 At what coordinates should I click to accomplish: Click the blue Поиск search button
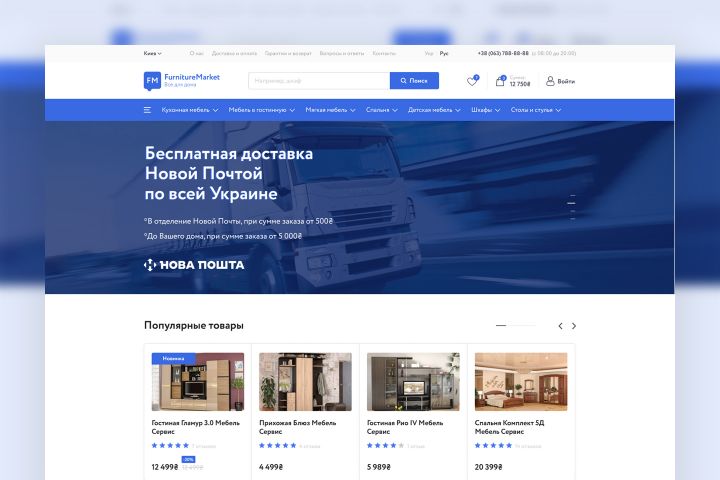[414, 81]
